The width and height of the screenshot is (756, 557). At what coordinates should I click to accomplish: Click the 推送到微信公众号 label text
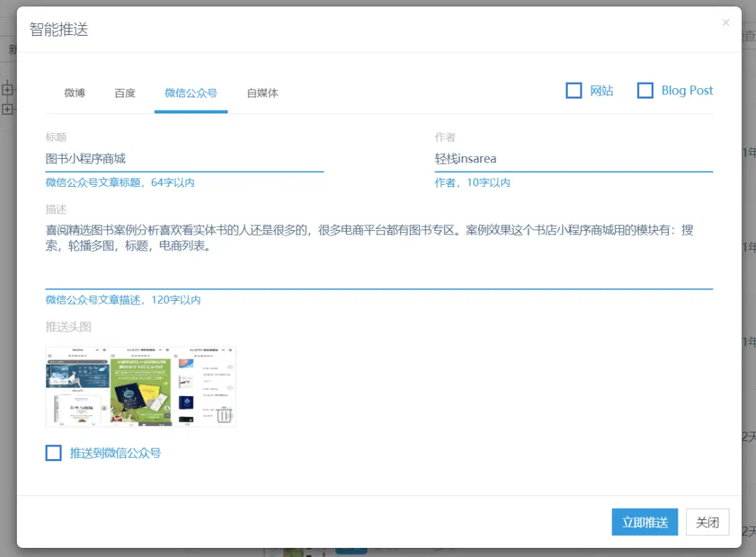click(115, 453)
